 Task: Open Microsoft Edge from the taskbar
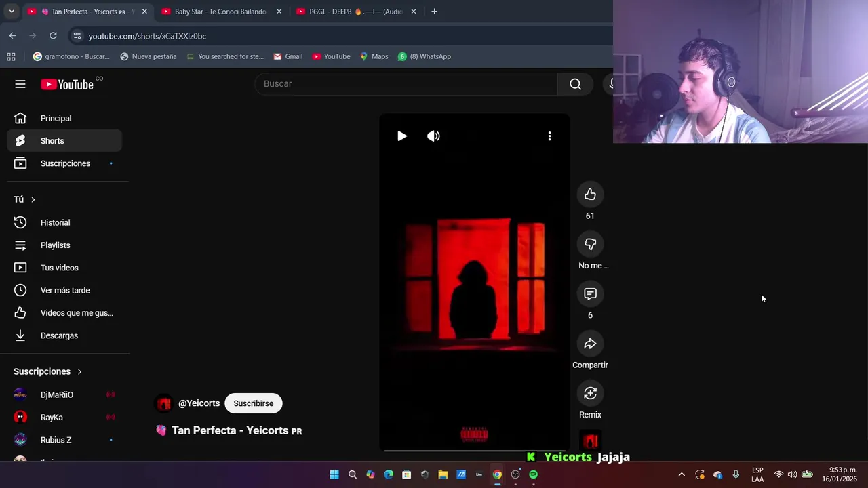[x=389, y=474]
